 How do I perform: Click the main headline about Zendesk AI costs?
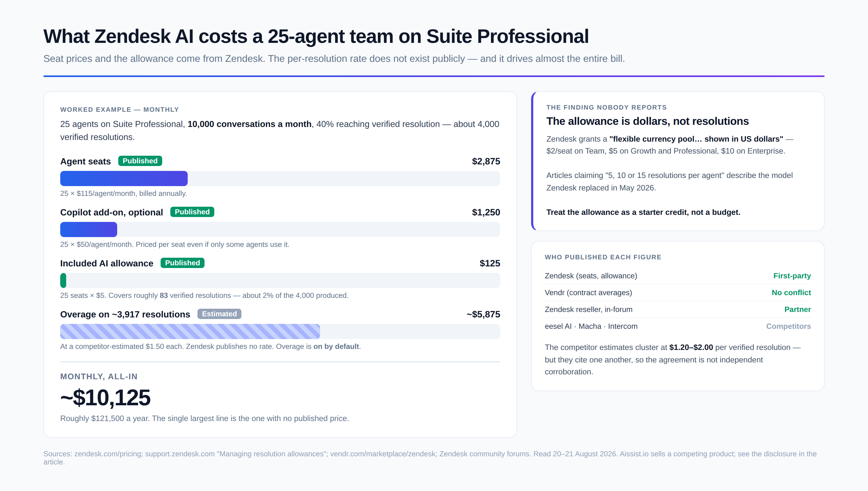tap(316, 36)
